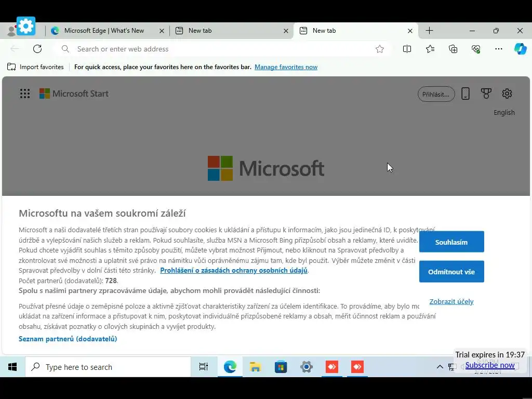Open first red AnyDesk taskbar icon
Image resolution: width=532 pixels, height=399 pixels.
coord(332,367)
